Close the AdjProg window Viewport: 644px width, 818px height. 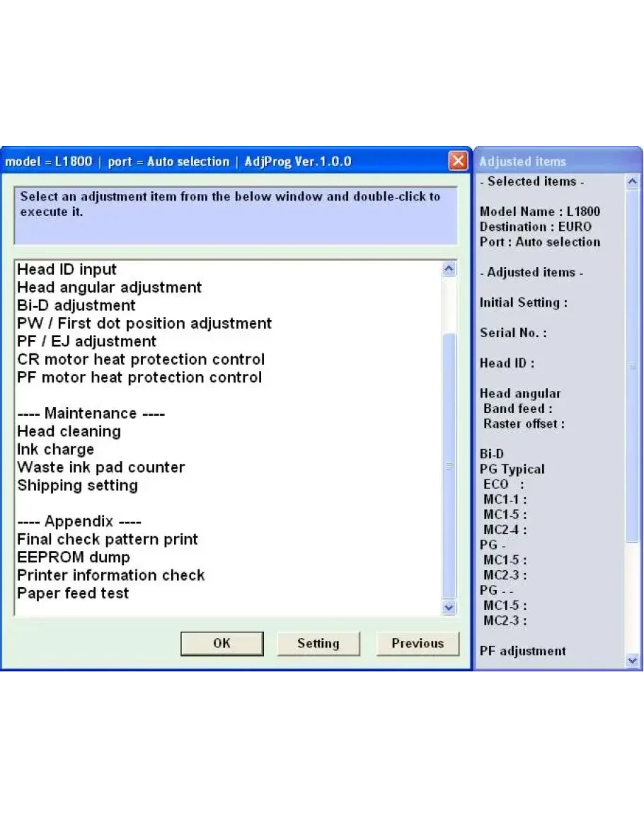(x=458, y=161)
